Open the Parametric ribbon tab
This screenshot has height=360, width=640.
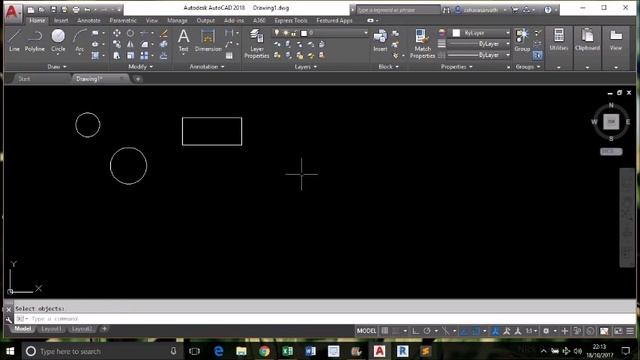[x=123, y=20]
